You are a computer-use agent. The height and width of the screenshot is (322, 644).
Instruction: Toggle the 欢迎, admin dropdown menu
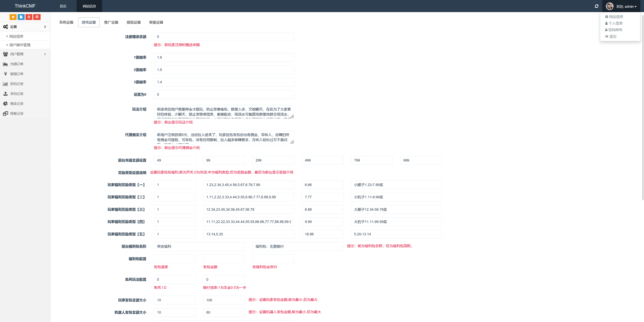pyautogui.click(x=626, y=7)
